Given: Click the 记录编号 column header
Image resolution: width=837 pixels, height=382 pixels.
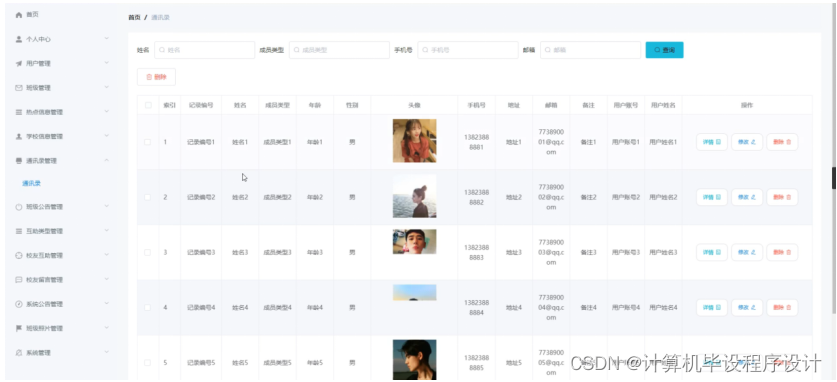Looking at the screenshot, I should tap(201, 105).
